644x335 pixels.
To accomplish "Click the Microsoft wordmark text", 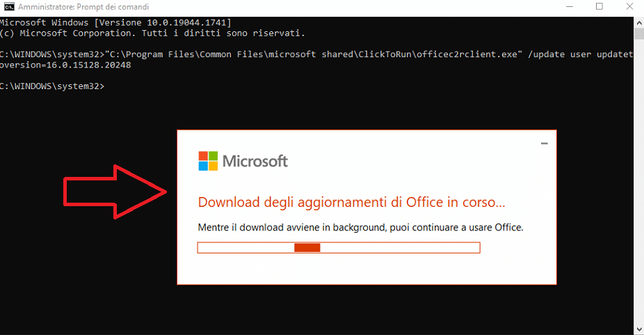I will click(x=255, y=161).
